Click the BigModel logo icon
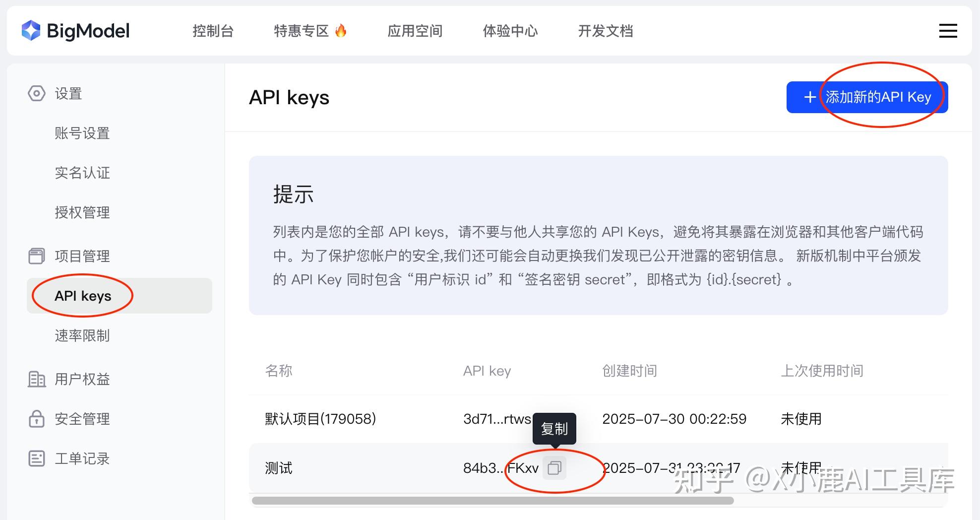The height and width of the screenshot is (520, 980). point(31,31)
